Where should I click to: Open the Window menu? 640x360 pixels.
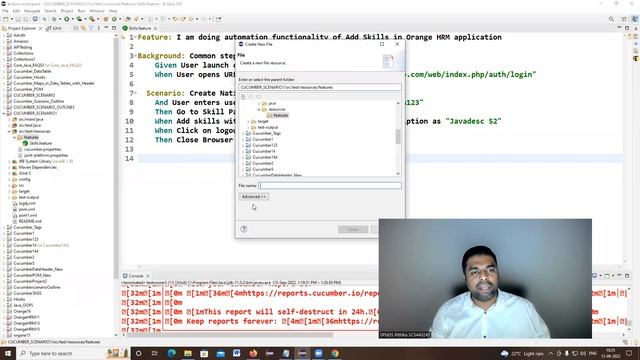pyautogui.click(x=97, y=11)
